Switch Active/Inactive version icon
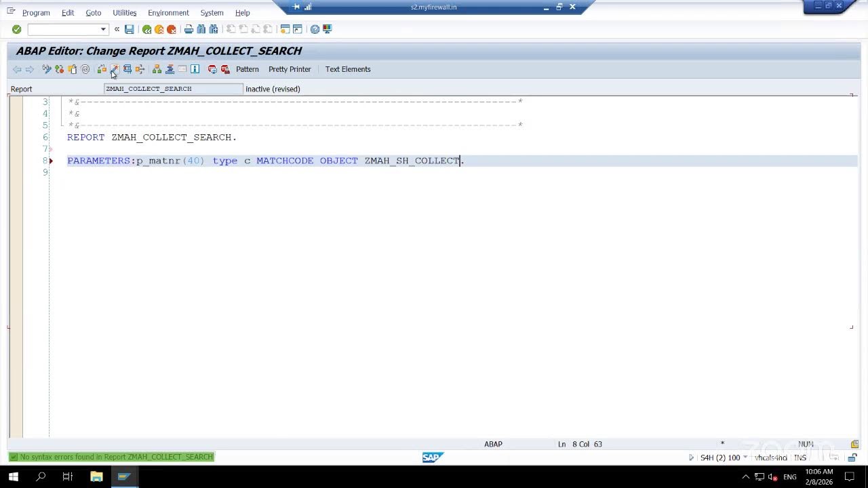 point(60,69)
